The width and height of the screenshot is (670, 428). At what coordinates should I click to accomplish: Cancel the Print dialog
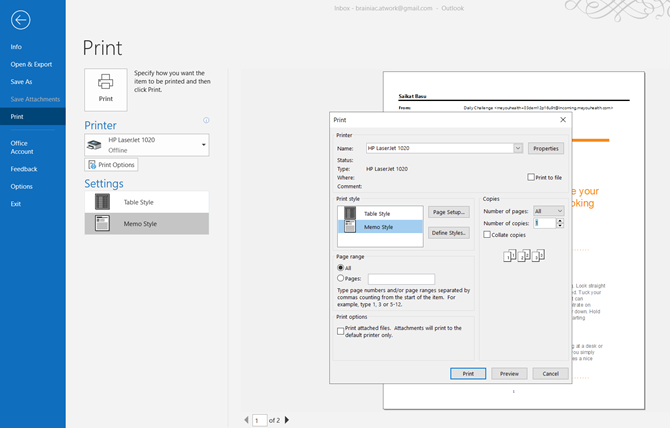click(550, 373)
